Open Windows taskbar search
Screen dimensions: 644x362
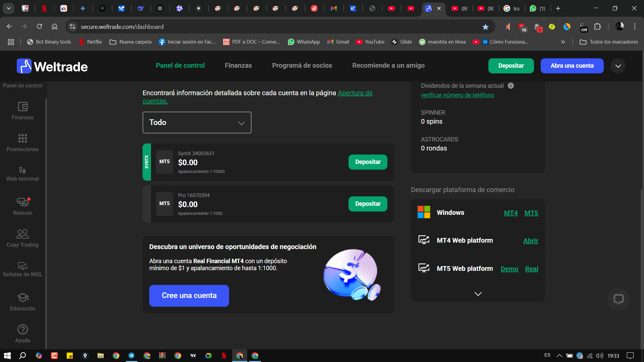coord(22,356)
